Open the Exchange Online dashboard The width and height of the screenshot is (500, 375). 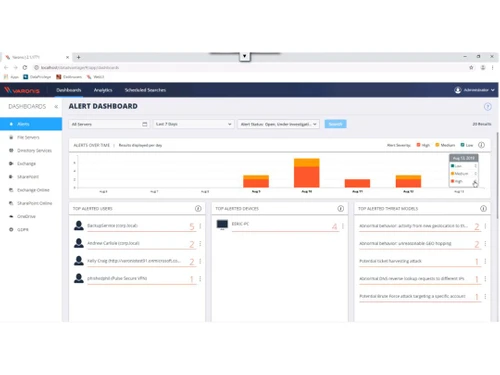point(31,190)
